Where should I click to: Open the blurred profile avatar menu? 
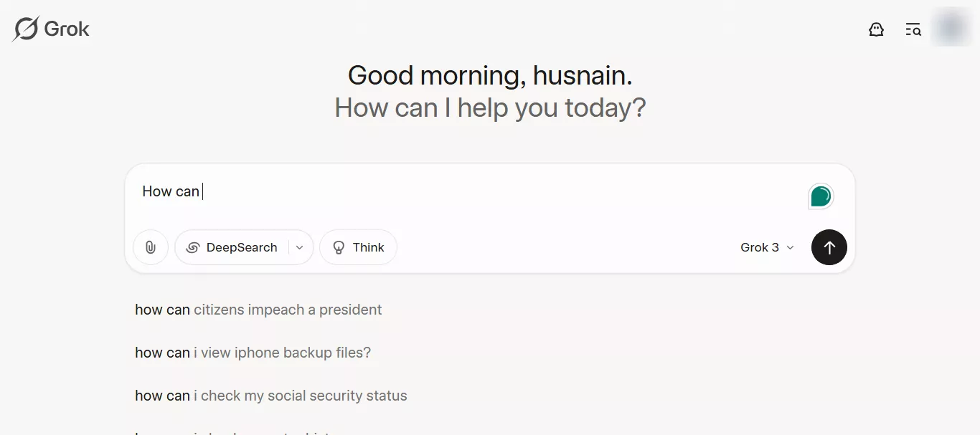[x=951, y=28]
